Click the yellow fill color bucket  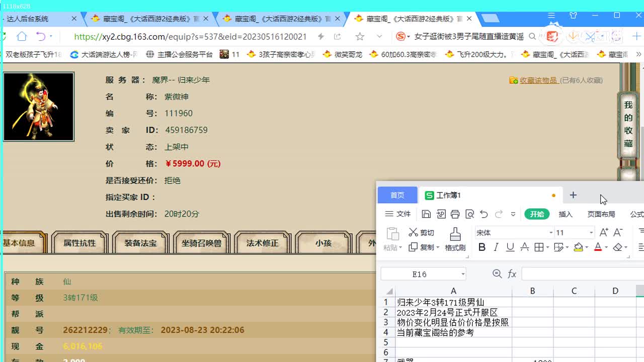(x=578, y=247)
